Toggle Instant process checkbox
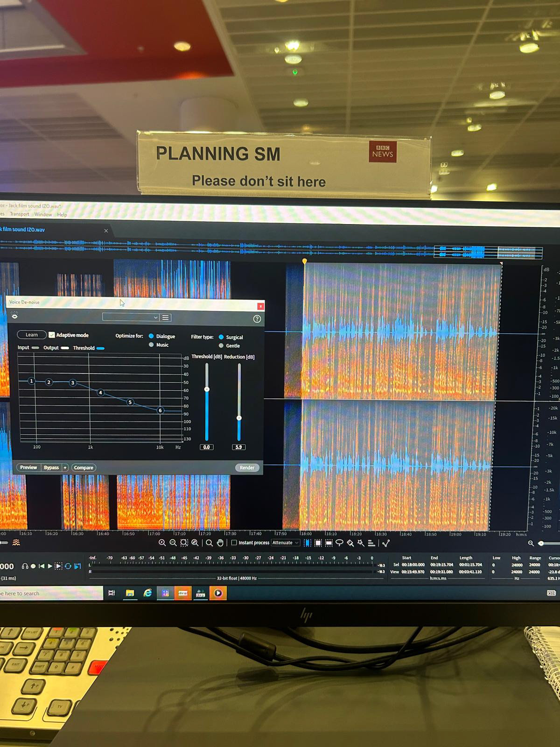Screen dimensions: 560x747 tap(234, 543)
